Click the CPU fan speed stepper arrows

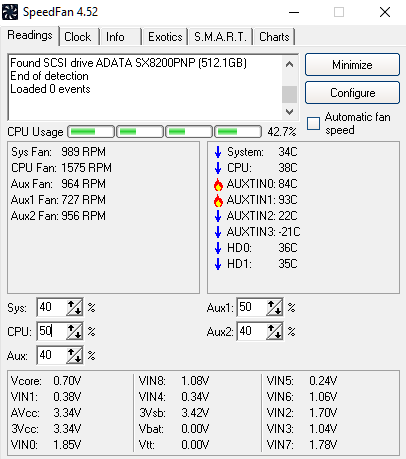[x=74, y=331]
